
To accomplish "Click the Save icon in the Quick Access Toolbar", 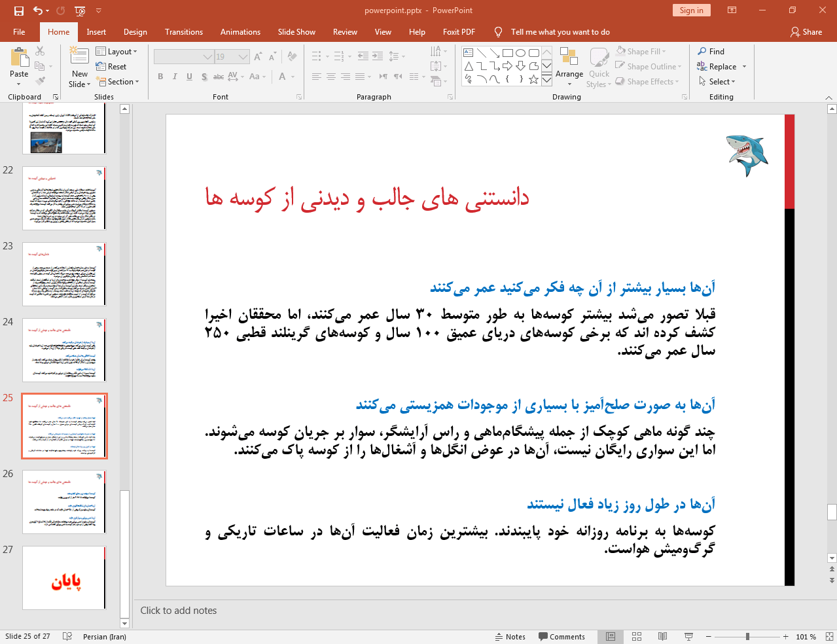I will 19,10.
